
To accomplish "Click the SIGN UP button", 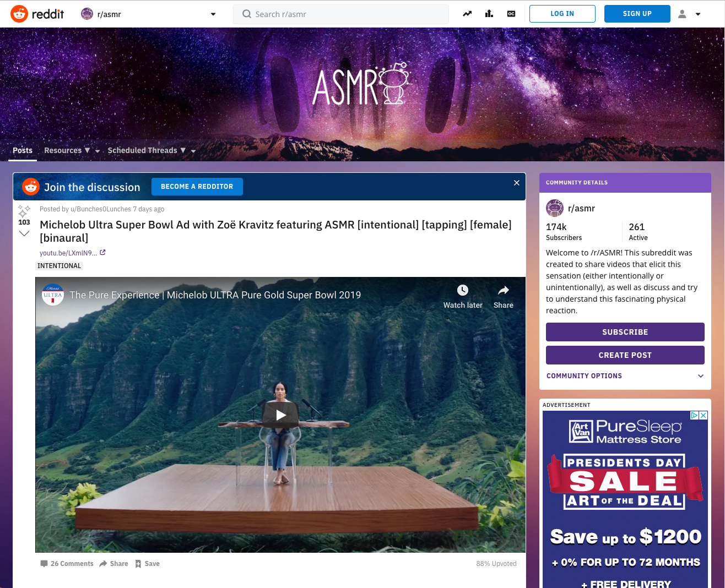I will point(637,14).
